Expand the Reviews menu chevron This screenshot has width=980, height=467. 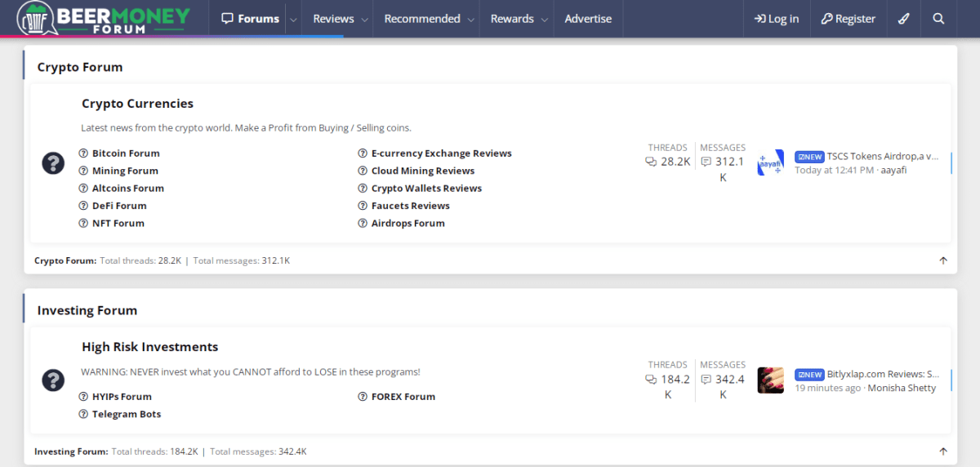click(364, 19)
